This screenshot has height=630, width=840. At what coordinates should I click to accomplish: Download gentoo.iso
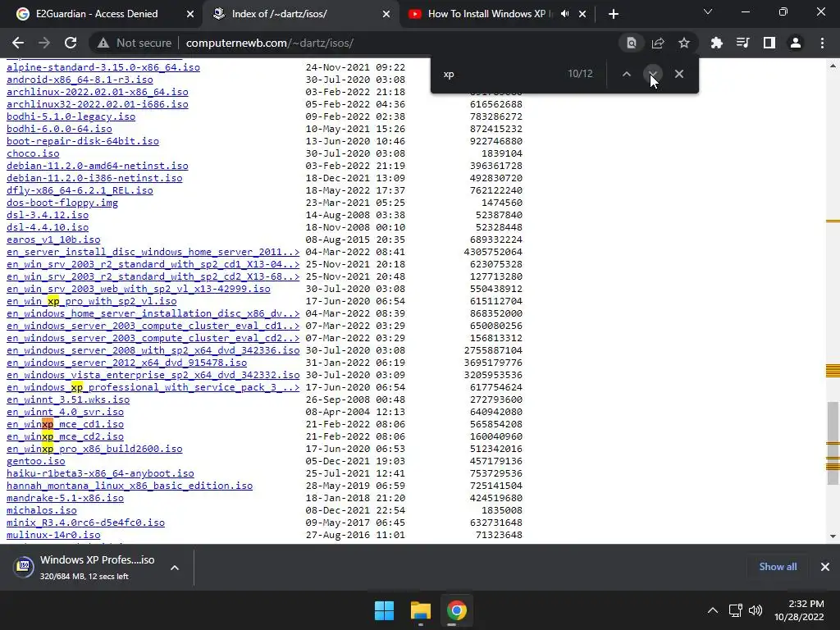[x=36, y=461]
